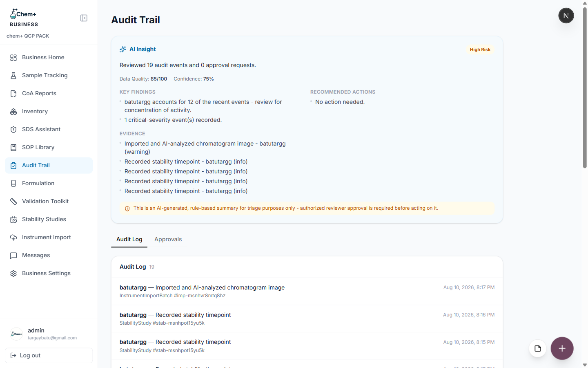Viewport: 588px width, 368px height.
Task: Open Messages
Action: point(49,256)
